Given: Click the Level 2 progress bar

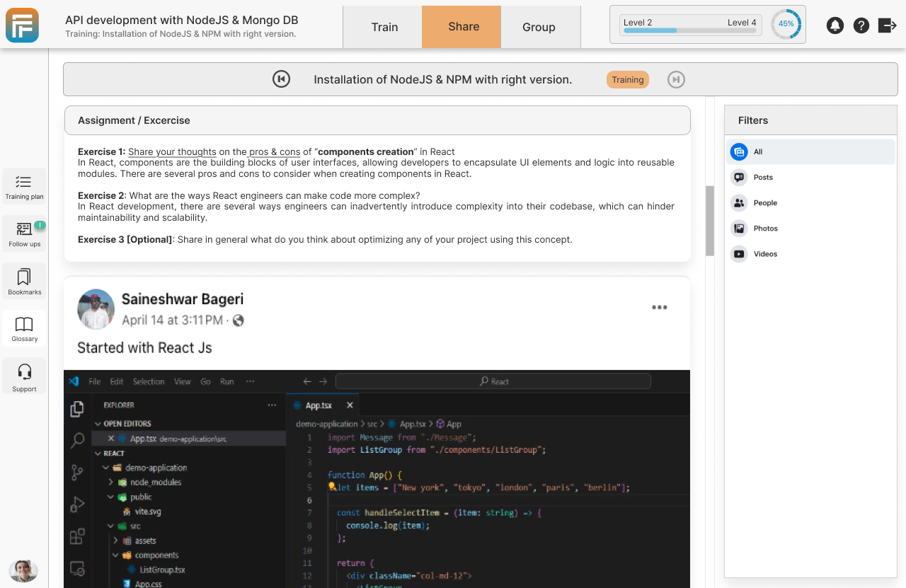Looking at the screenshot, I should coord(689,30).
